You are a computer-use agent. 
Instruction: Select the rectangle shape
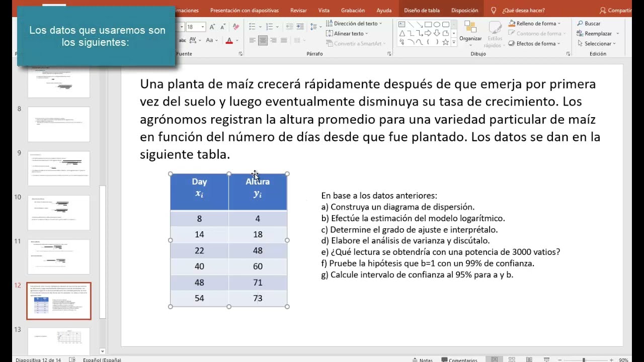point(428,24)
